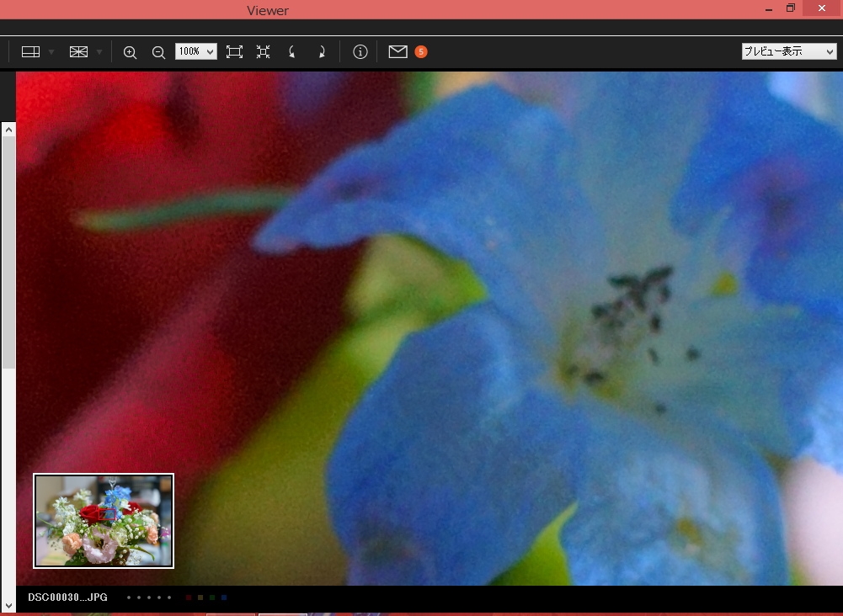Rotate the image counterclockwise
Image resolution: width=843 pixels, height=616 pixels.
(292, 51)
